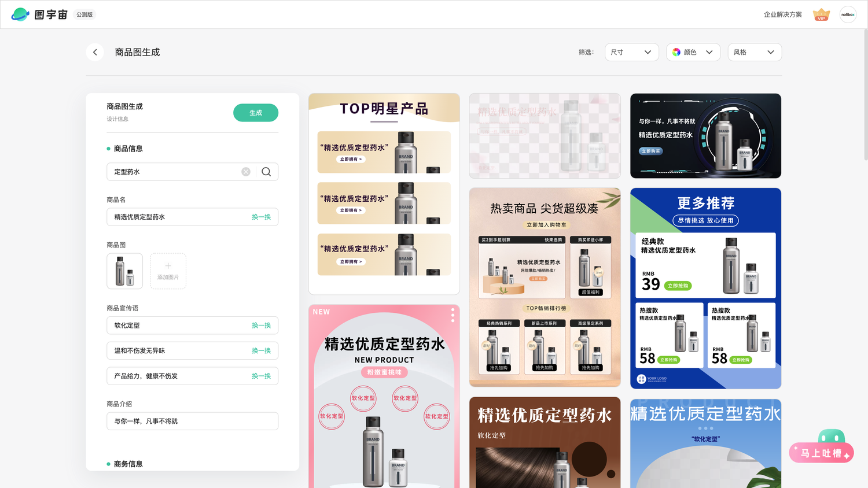The width and height of the screenshot is (868, 488).
Task: Open the TOP明星产品 template
Action: (x=384, y=194)
